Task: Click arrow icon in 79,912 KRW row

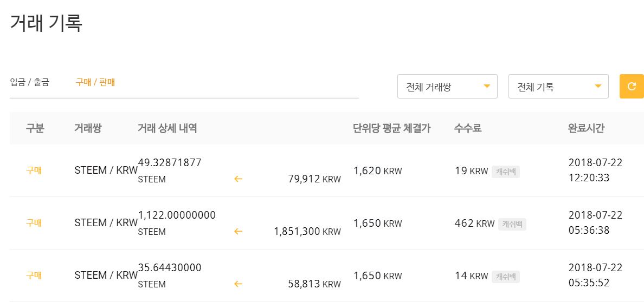Action: pos(238,179)
